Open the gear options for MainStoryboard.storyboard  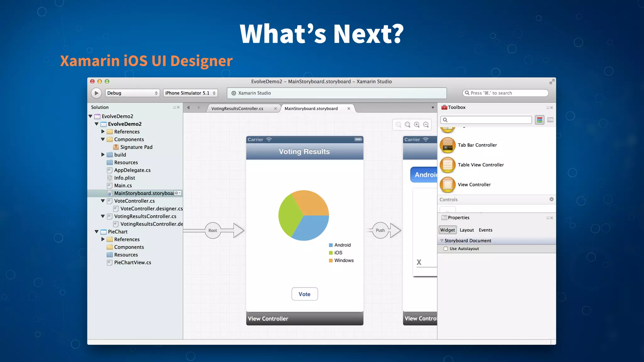(x=178, y=193)
